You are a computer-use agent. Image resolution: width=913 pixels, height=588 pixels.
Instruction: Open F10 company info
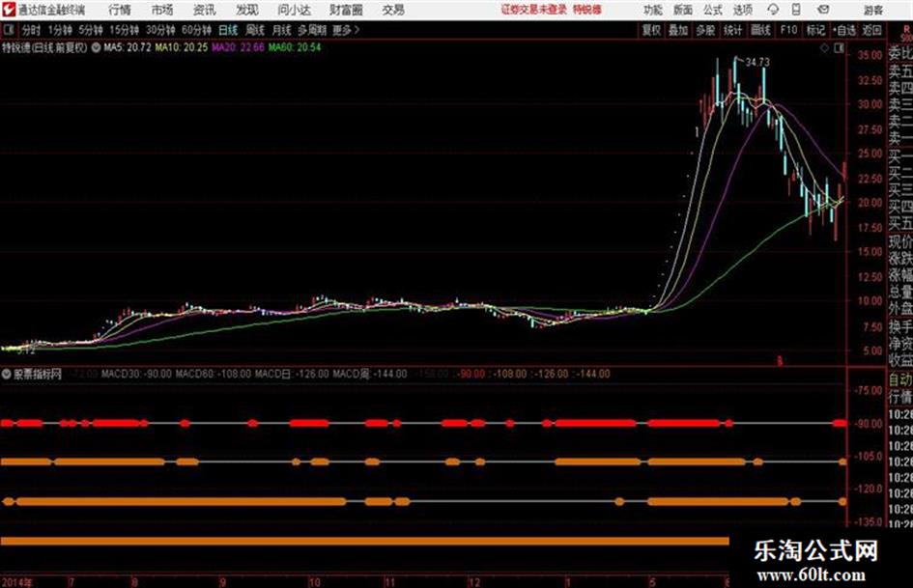click(x=788, y=30)
